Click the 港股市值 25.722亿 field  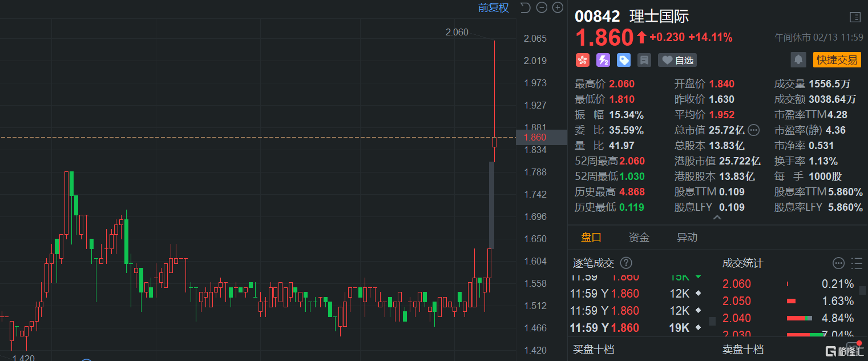coord(717,161)
